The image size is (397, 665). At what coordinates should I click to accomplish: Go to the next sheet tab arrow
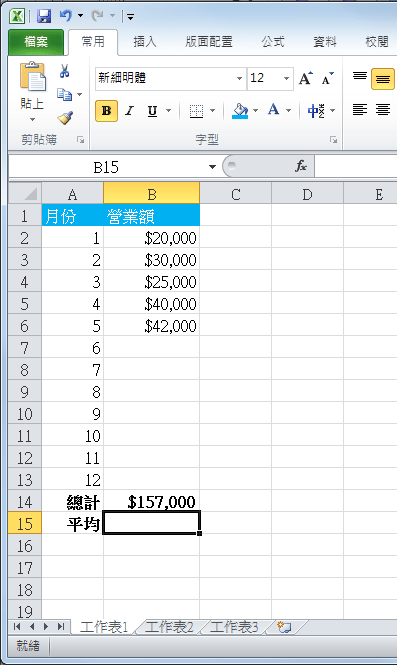click(x=46, y=627)
